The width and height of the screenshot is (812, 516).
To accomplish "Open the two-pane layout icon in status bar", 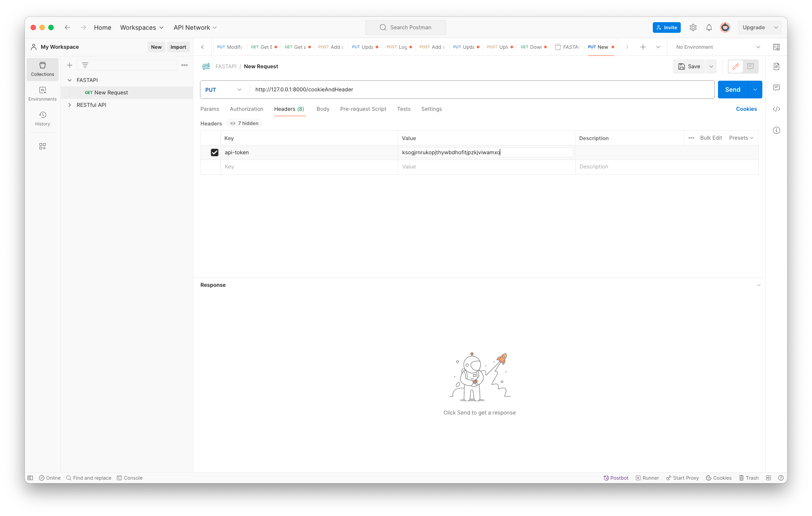I will (x=769, y=478).
